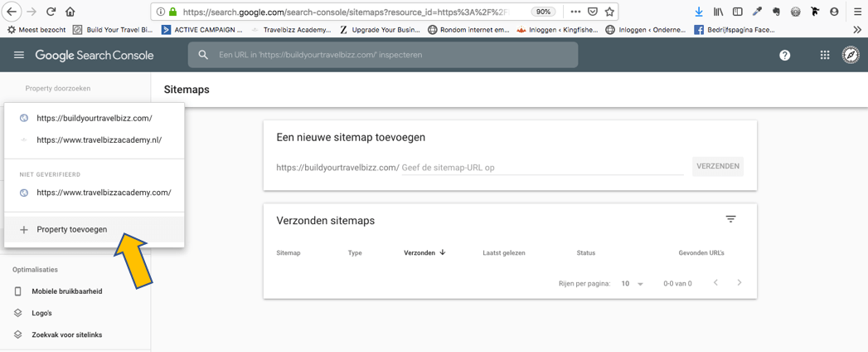Open the Help question mark icon
The width and height of the screenshot is (868, 352).
[784, 55]
